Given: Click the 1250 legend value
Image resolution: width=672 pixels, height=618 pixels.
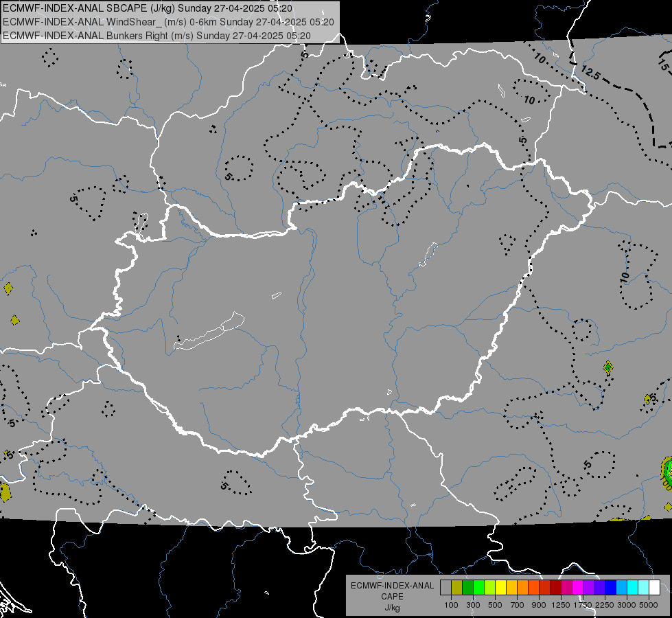Looking at the screenshot, I should pos(561,605).
